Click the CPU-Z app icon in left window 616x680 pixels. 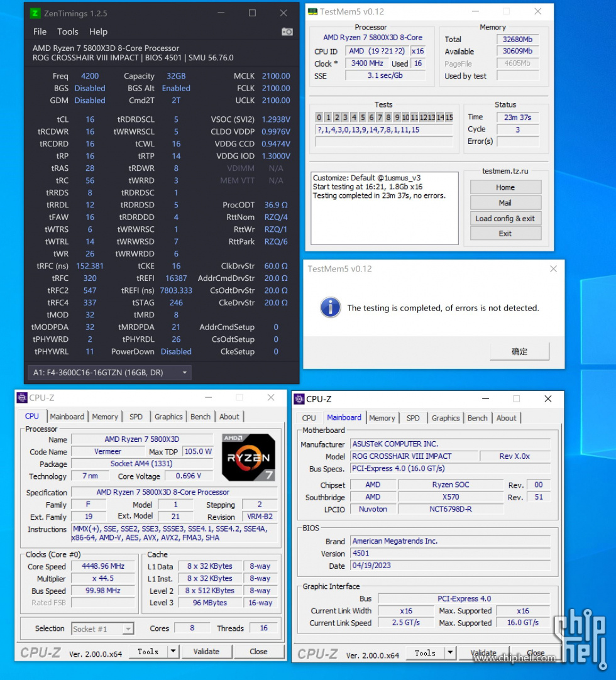[x=22, y=398]
